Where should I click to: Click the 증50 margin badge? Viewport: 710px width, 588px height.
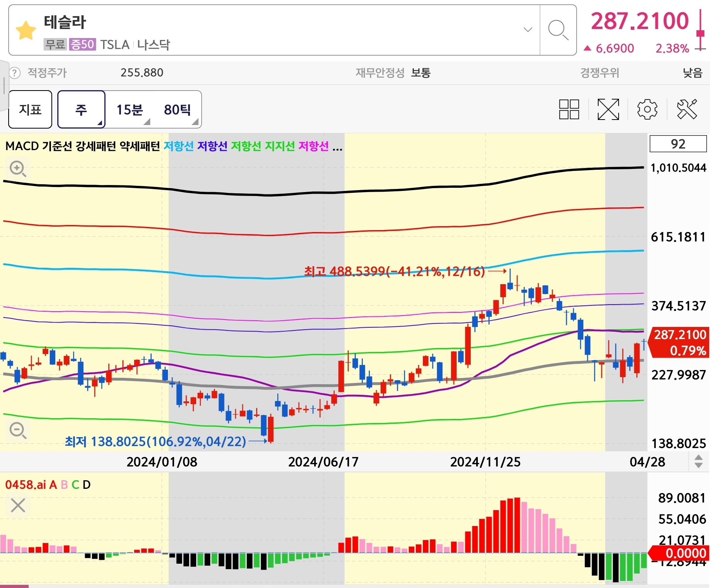[82, 44]
